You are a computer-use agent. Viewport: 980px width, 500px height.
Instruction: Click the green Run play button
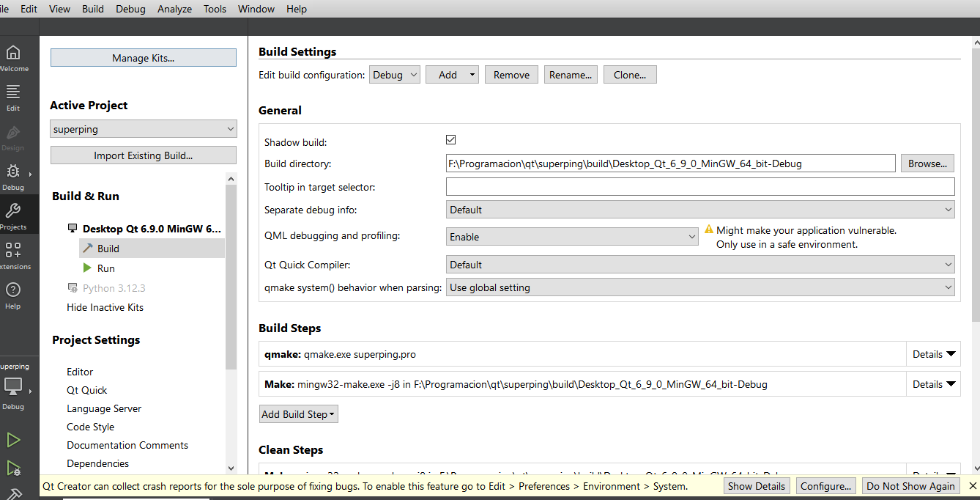tap(13, 440)
